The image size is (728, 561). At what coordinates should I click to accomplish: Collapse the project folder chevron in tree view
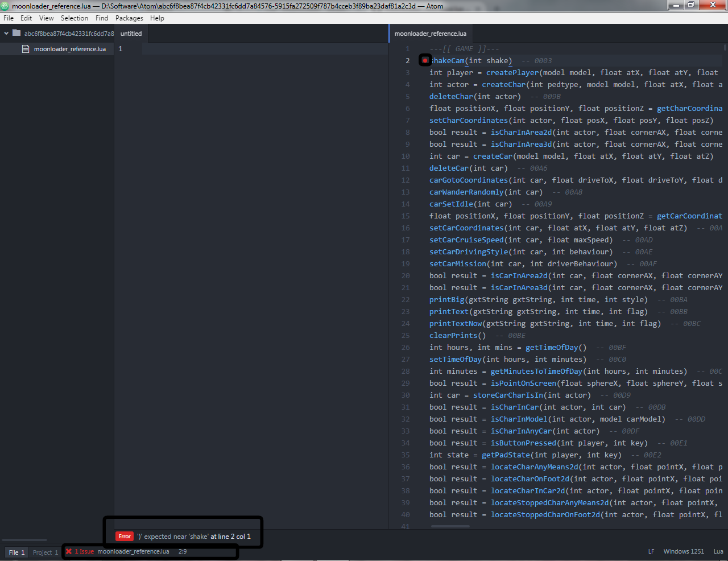click(6, 34)
